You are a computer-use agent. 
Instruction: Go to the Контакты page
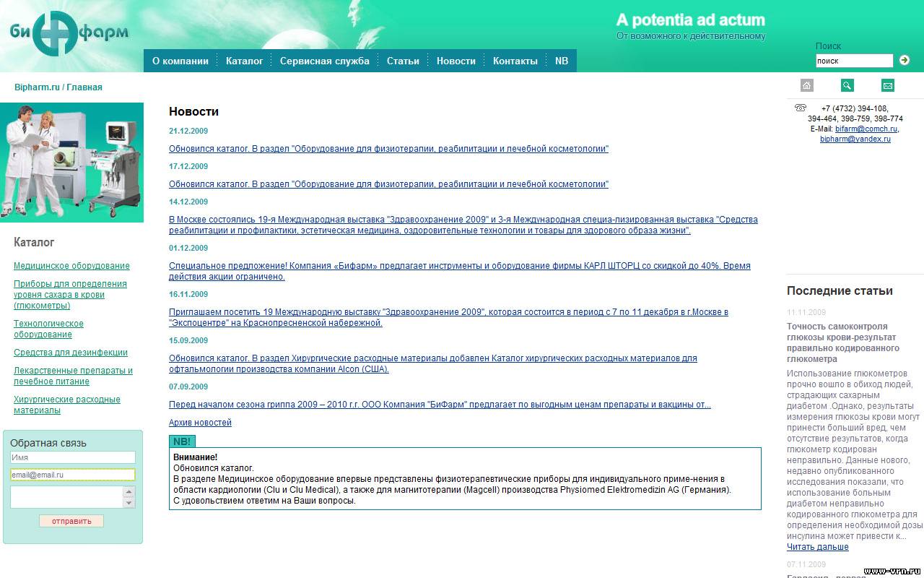point(515,61)
